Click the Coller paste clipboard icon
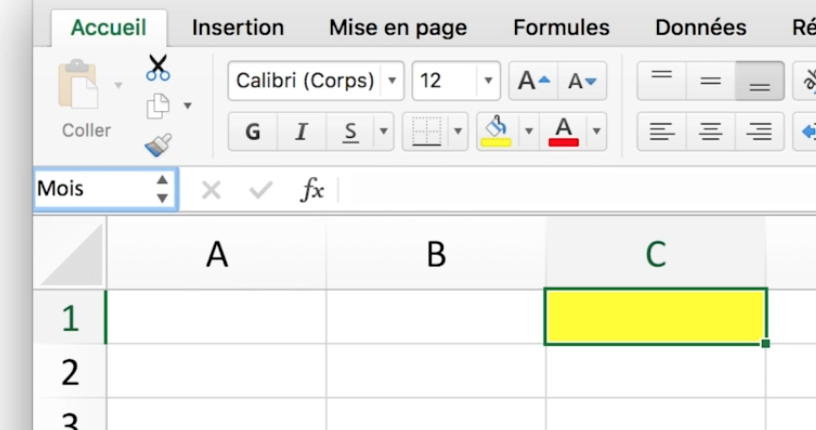Viewport: 816px width, 430px height. (78, 84)
